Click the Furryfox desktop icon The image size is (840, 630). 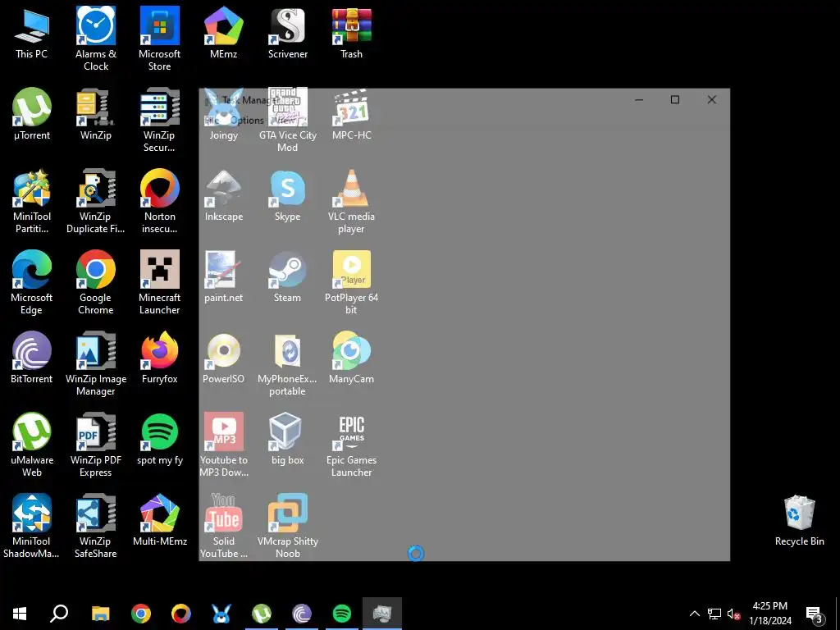pyautogui.click(x=160, y=358)
